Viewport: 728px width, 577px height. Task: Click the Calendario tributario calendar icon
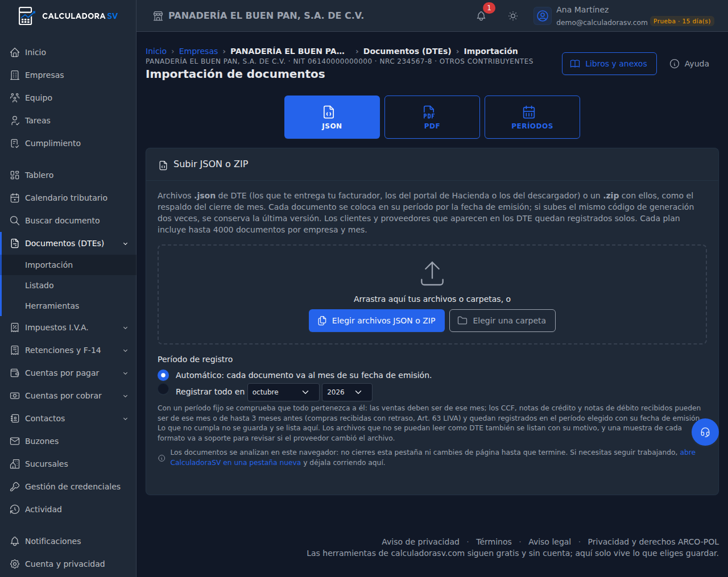coord(15,198)
